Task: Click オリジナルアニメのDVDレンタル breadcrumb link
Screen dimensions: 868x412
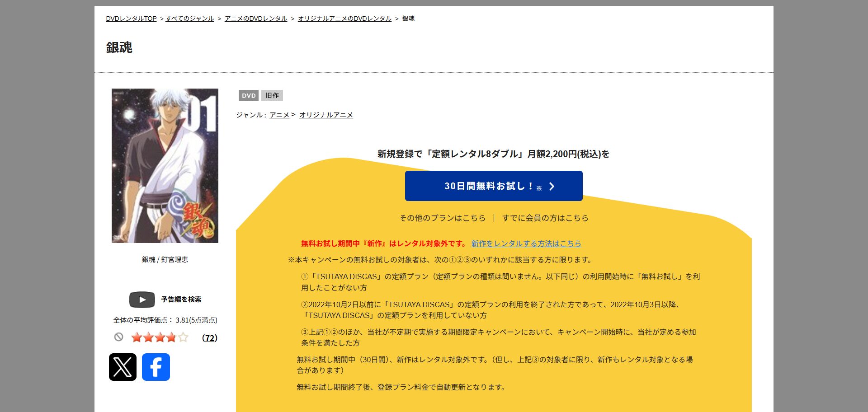Action: pos(344,19)
